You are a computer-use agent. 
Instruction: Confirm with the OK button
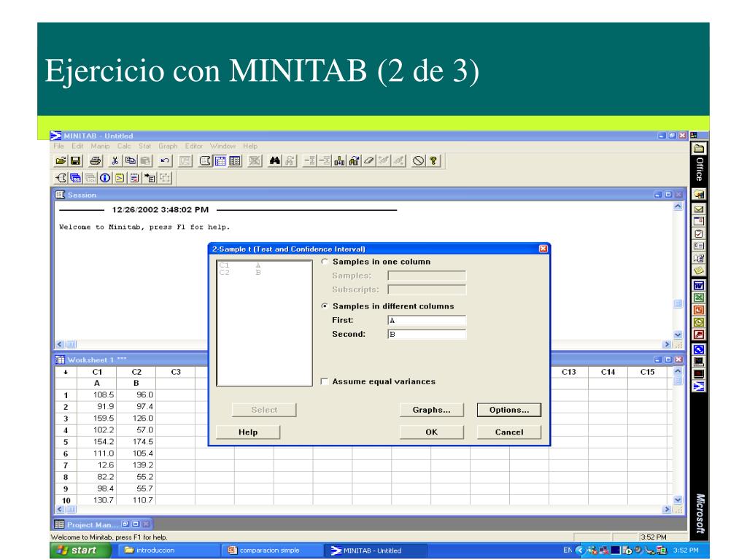click(432, 432)
